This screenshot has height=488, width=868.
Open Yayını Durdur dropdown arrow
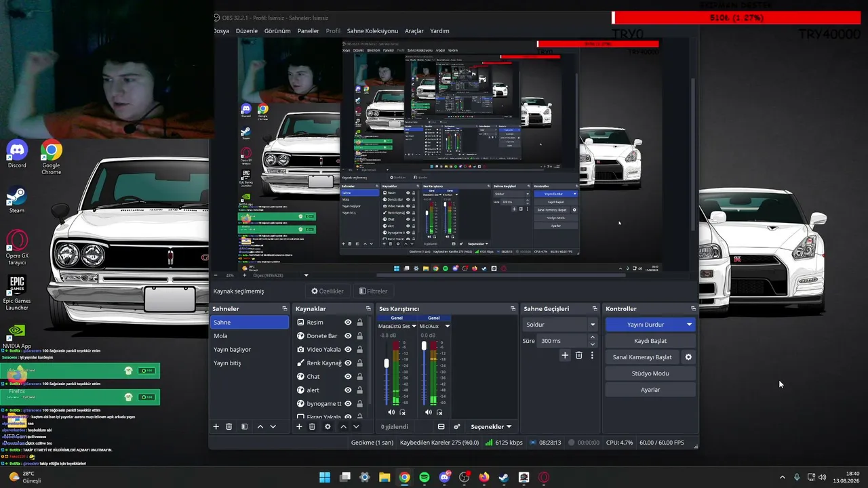coord(689,325)
